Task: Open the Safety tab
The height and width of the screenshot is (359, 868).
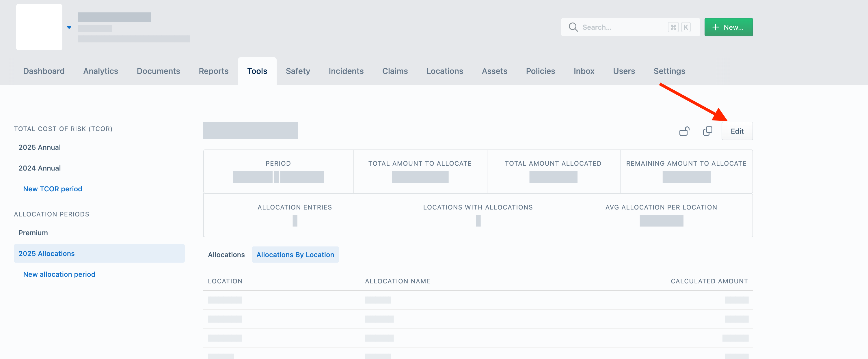Action: (298, 71)
